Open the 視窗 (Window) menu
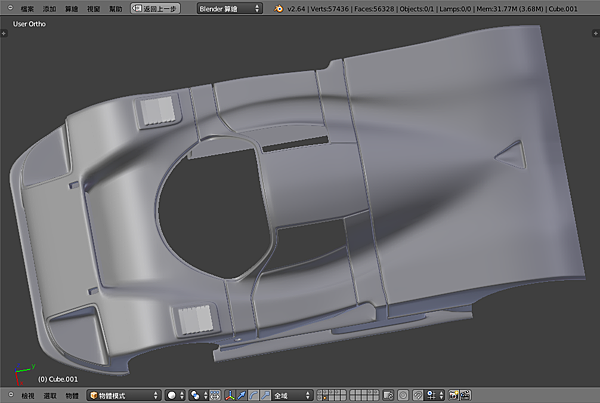600x403 pixels. point(93,8)
